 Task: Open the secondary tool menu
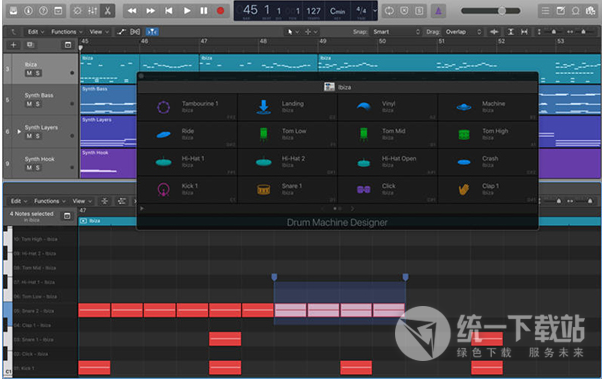click(311, 32)
